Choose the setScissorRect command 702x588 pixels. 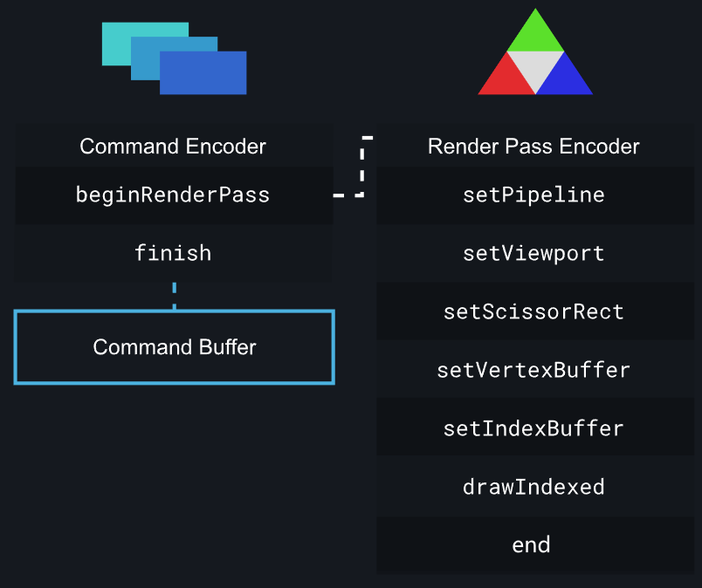click(x=533, y=311)
